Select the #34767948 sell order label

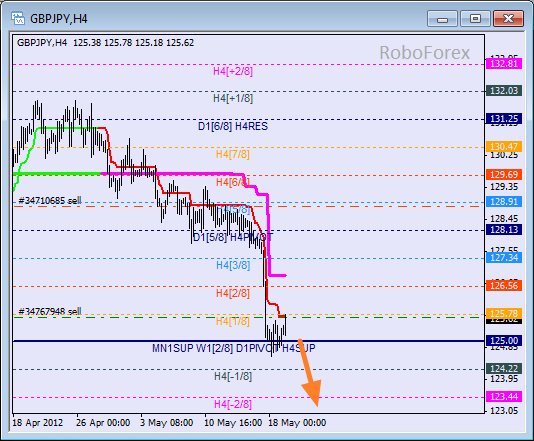click(50, 311)
